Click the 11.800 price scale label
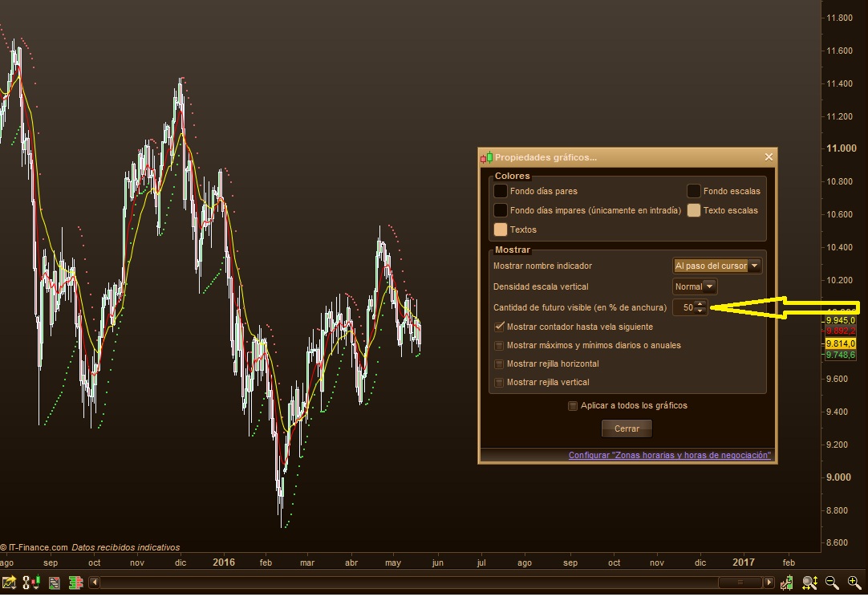The width and height of the screenshot is (868, 597). pos(839,18)
